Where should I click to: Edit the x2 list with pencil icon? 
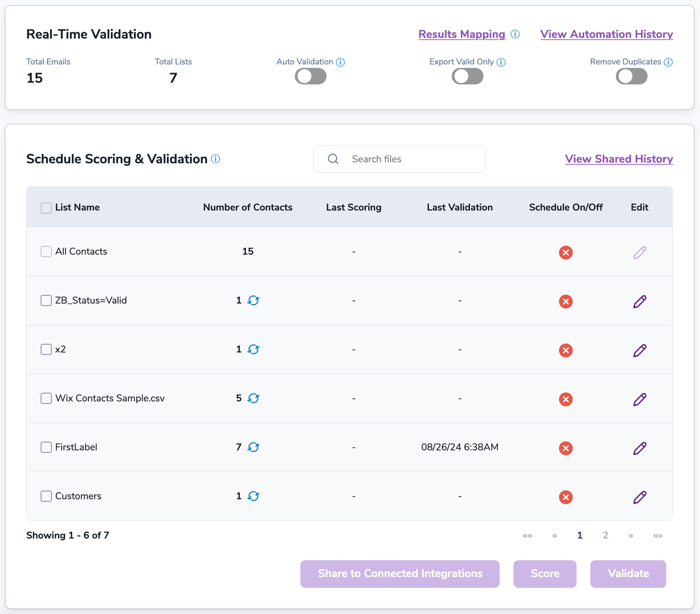coord(640,350)
